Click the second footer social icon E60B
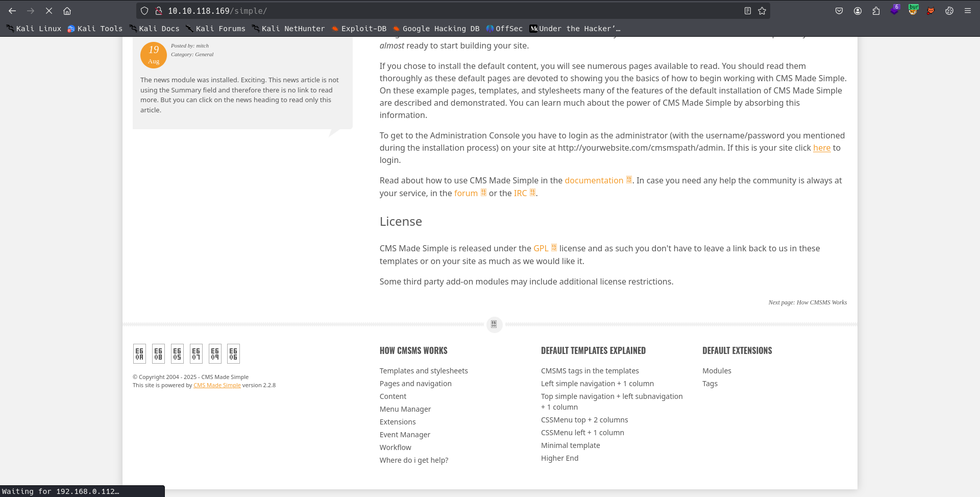 [158, 353]
